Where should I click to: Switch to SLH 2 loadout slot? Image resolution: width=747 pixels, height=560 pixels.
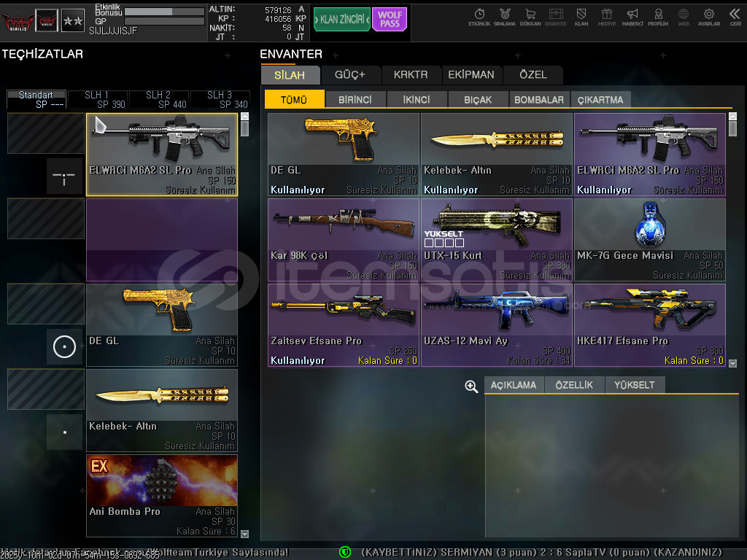[x=158, y=99]
